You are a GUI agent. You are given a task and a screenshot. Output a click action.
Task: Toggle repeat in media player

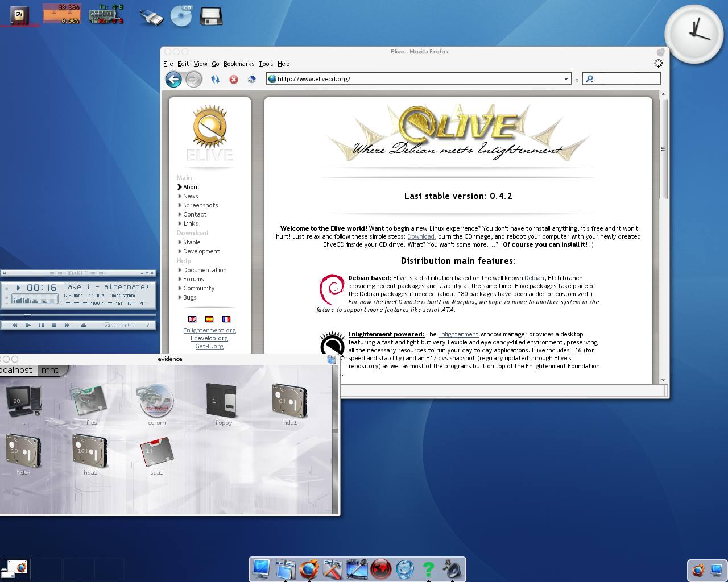pyautogui.click(x=126, y=325)
